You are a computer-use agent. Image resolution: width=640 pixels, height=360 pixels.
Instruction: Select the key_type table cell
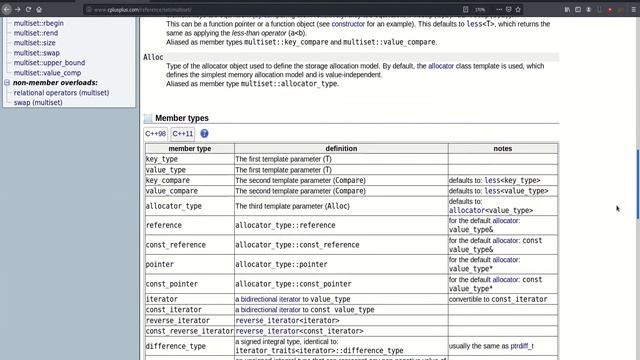(x=190, y=159)
